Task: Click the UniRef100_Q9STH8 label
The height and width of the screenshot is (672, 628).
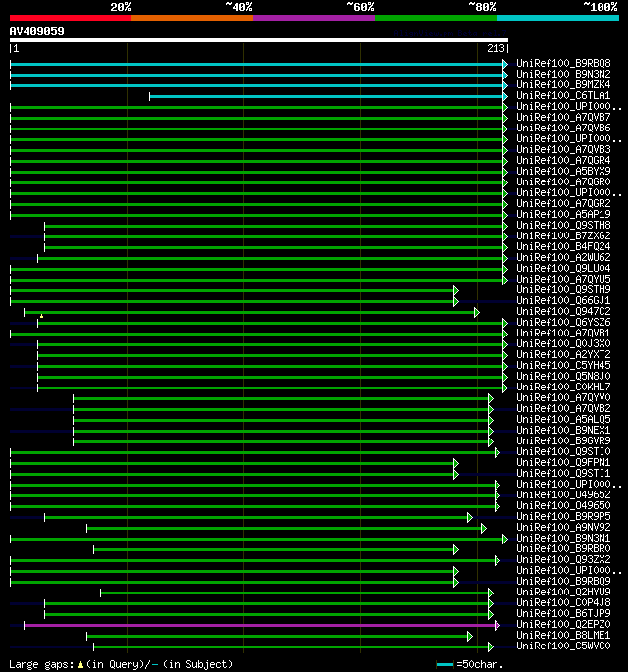Action: click(x=563, y=225)
